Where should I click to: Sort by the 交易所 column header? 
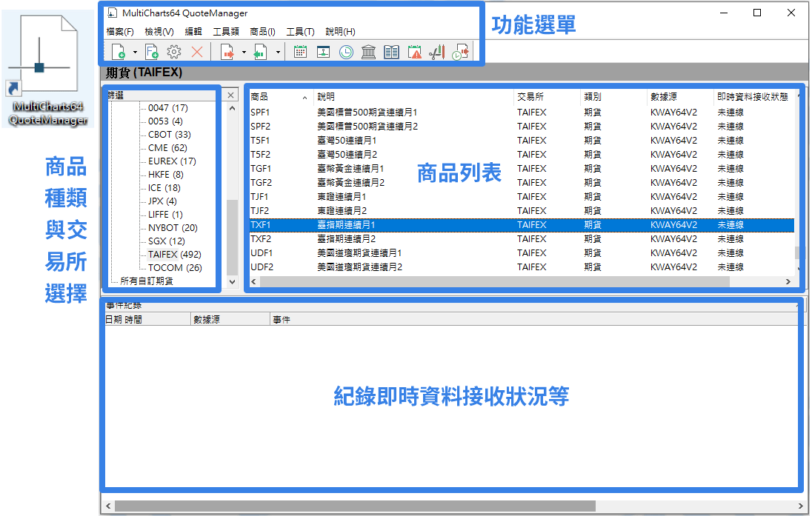pyautogui.click(x=548, y=97)
